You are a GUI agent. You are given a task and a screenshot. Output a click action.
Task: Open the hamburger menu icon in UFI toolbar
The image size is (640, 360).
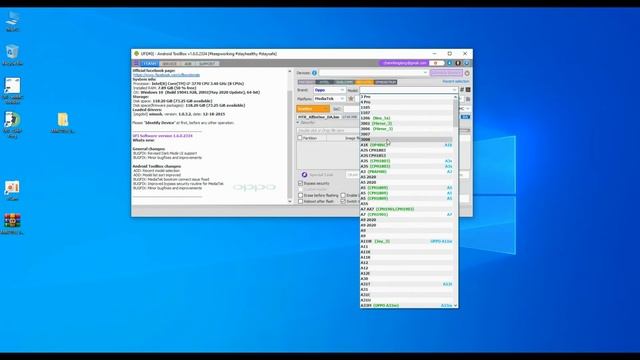(x=136, y=64)
